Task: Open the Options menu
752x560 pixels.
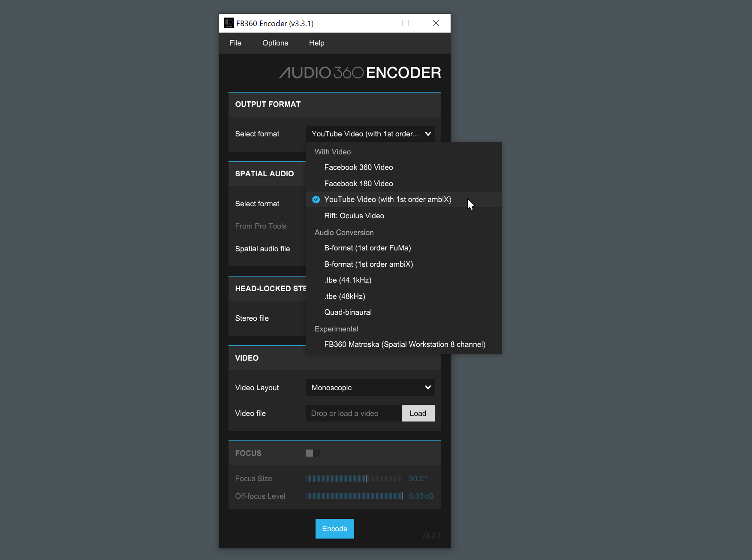Action: (x=275, y=43)
